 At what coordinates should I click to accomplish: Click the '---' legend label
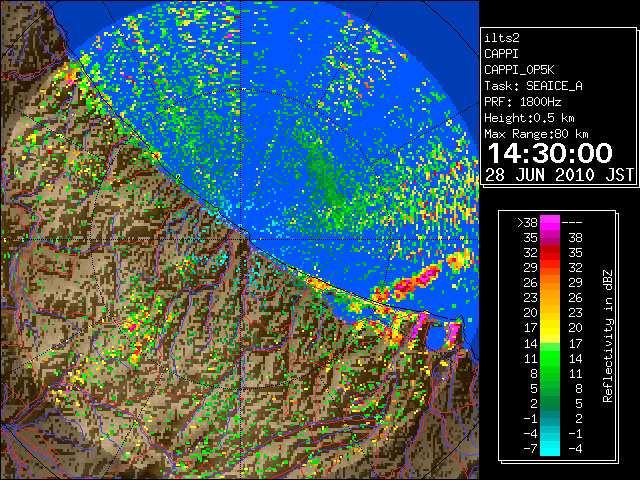(572, 223)
